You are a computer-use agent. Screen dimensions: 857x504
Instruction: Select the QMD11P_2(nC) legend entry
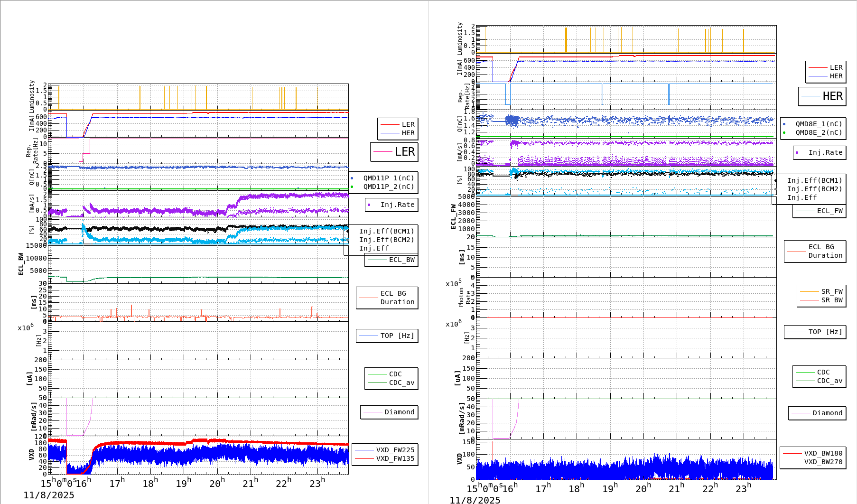(388, 187)
